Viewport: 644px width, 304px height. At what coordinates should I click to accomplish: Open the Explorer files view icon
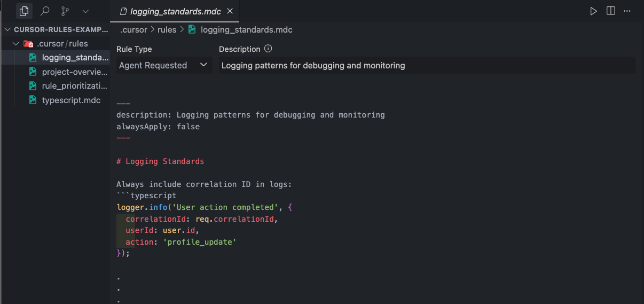24,11
